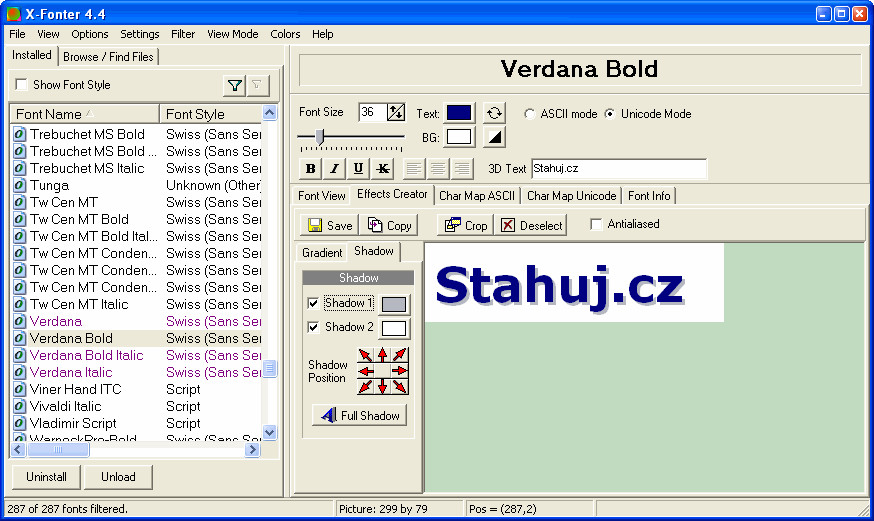Viewport: 874px width, 521px height.
Task: Set shadow position to top-left arrow
Action: 366,355
